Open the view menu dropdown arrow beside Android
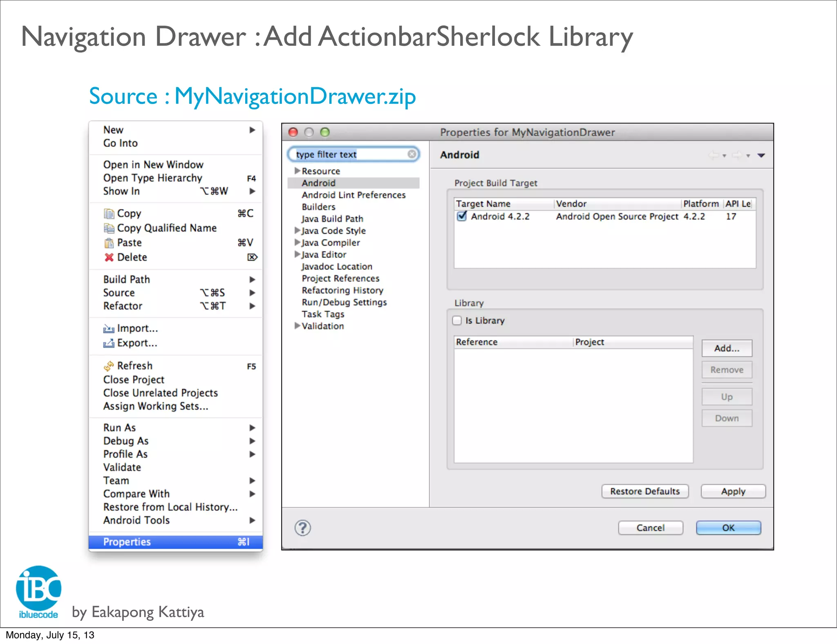837x644 pixels. (761, 155)
